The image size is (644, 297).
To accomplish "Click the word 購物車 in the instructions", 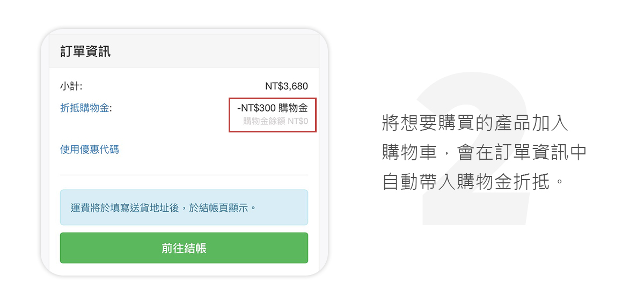I will [409, 153].
